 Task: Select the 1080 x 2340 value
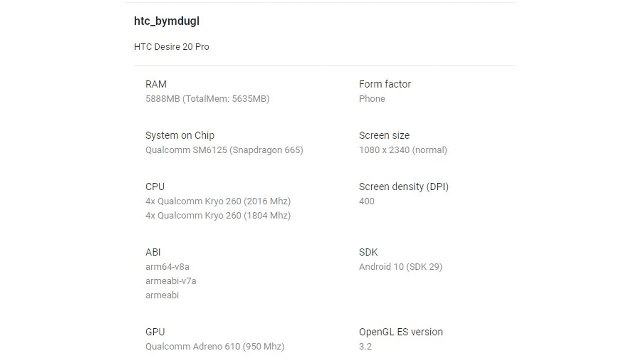click(403, 150)
